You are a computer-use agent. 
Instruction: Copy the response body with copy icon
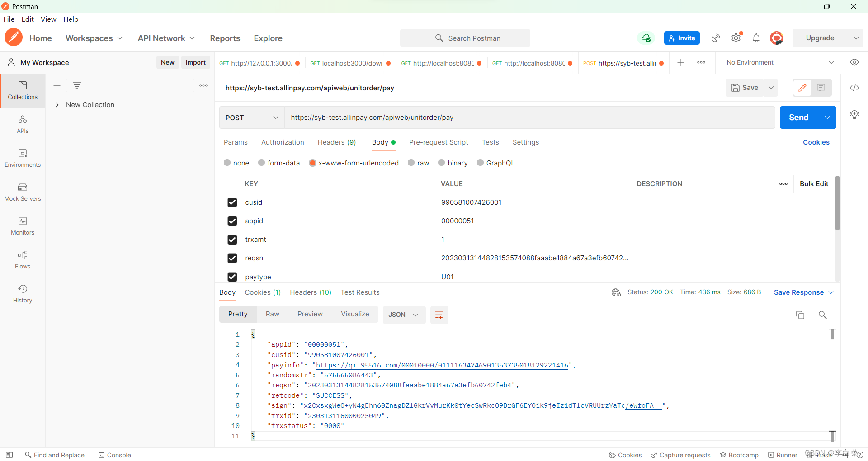[x=800, y=315]
